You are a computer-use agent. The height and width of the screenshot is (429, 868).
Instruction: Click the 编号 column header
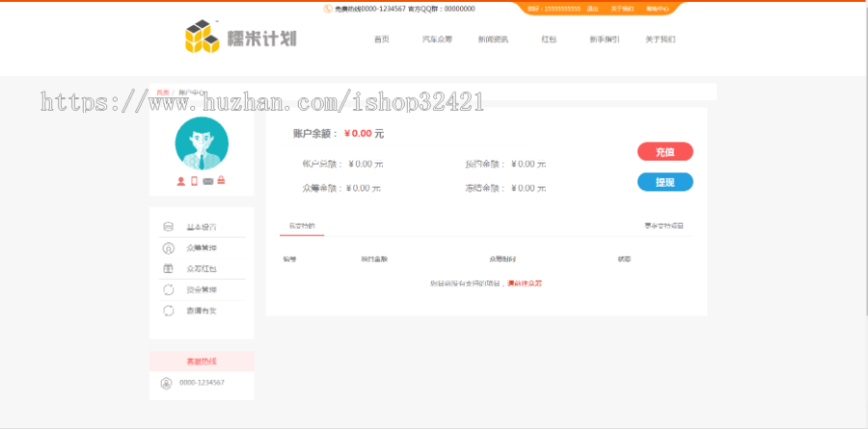tap(289, 259)
